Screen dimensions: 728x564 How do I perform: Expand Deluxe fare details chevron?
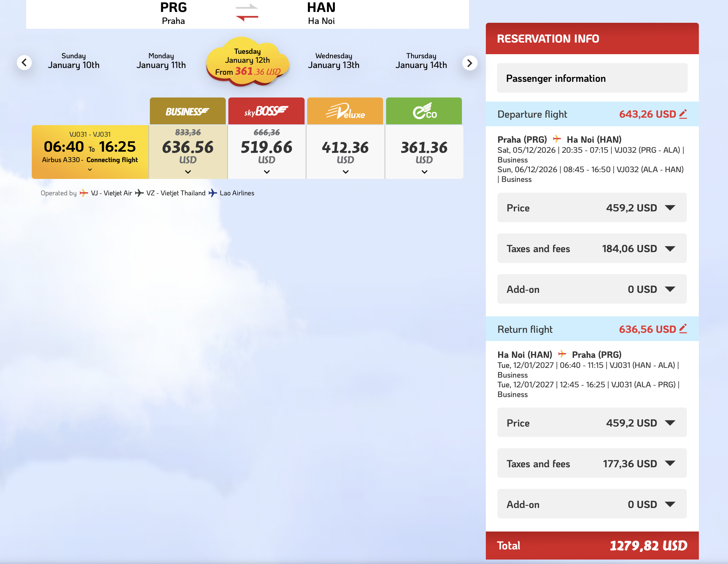346,172
